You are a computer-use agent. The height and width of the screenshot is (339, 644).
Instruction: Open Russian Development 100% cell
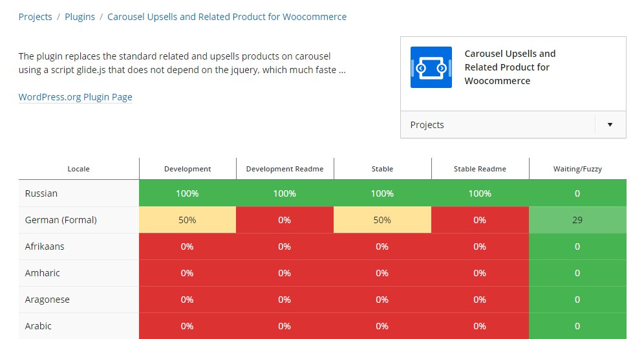(188, 193)
